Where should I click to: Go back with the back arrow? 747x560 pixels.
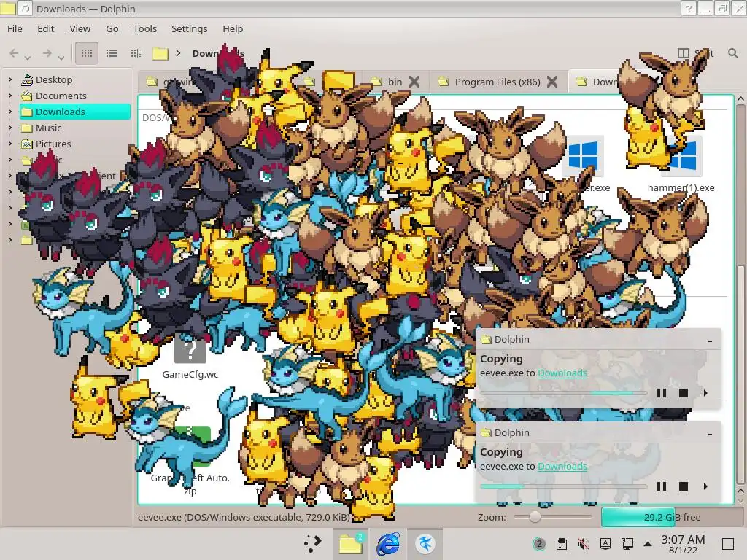point(14,52)
